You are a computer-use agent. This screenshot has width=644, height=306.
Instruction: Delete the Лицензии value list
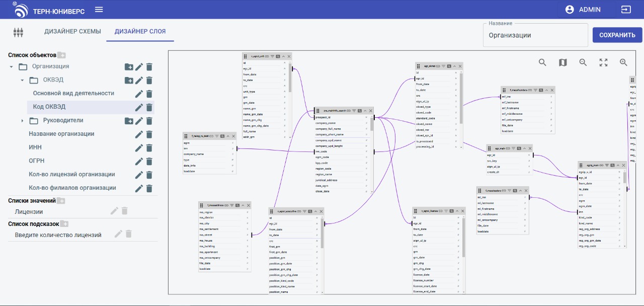(x=124, y=211)
